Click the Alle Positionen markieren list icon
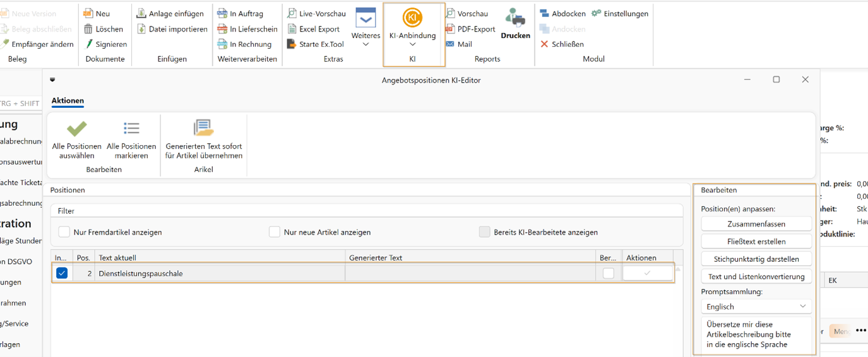The image size is (868, 357). (x=131, y=129)
